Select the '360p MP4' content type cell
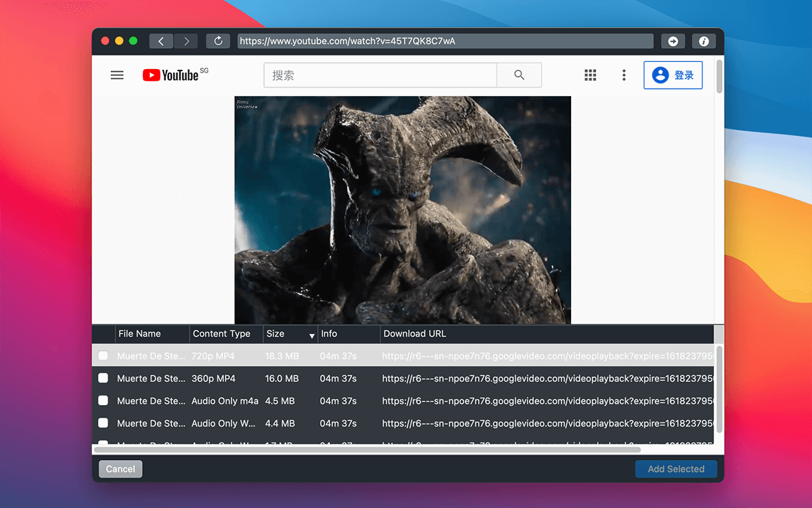The width and height of the screenshot is (812, 508). (x=214, y=378)
